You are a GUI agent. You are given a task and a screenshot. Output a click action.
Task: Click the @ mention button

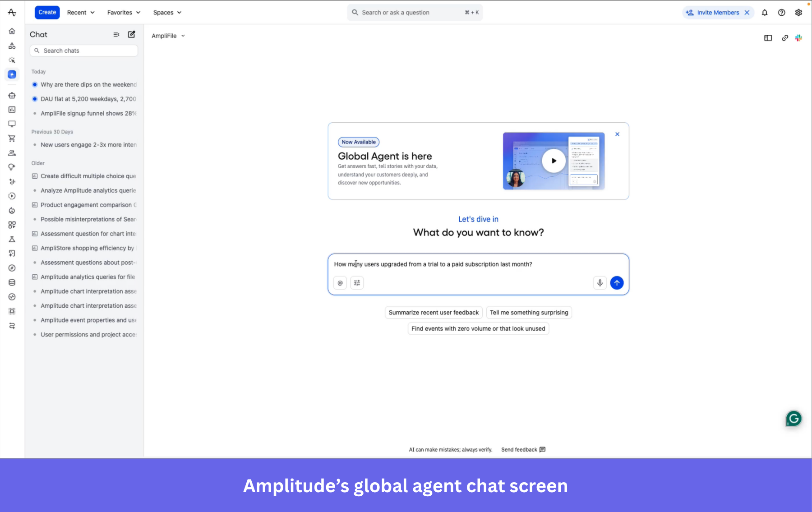tap(340, 283)
